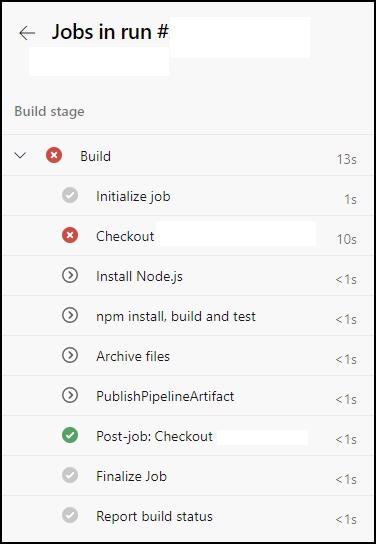Click the skipped icon beside PublishPipelineArtifact
This screenshot has height=544, width=376.
70,395
